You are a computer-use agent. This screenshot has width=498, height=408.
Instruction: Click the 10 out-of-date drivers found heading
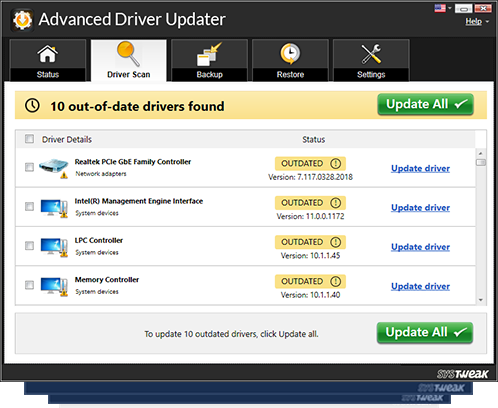(x=137, y=106)
